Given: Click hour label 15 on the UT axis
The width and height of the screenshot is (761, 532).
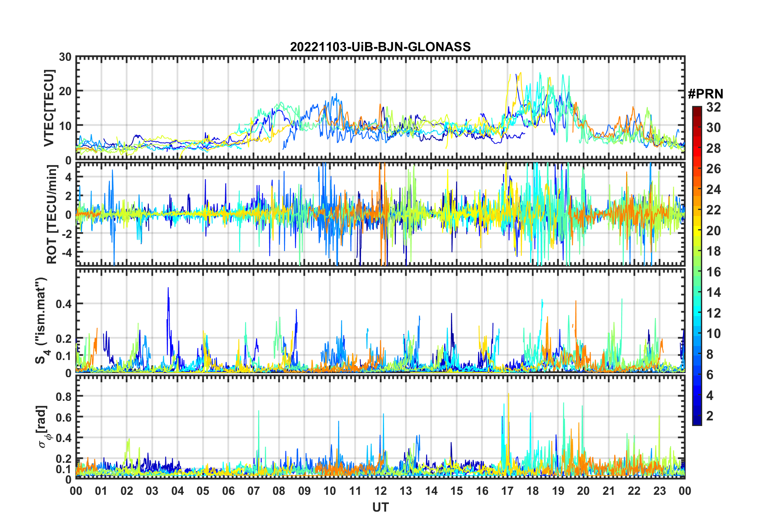Looking at the screenshot, I should click(x=457, y=491).
